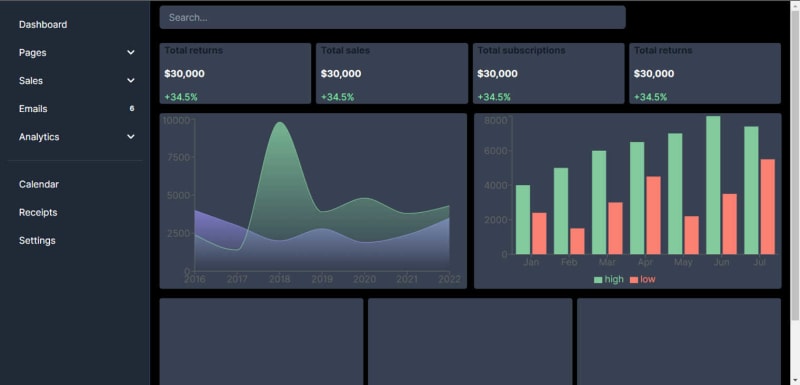800x385 pixels.
Task: Open the Settings link
Action: [37, 240]
